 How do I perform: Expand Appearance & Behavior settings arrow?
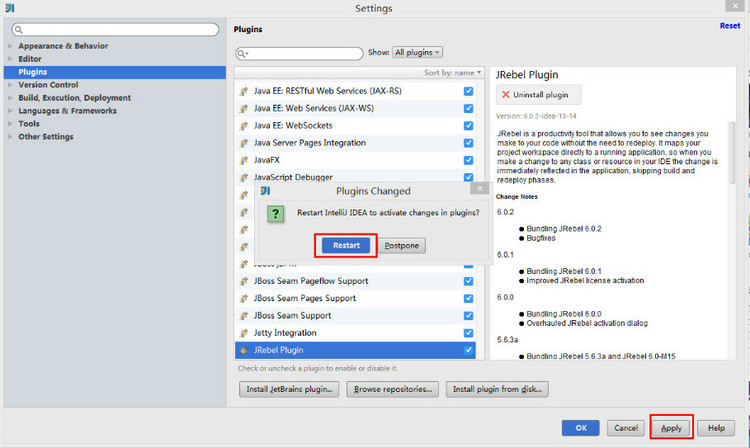[x=10, y=46]
